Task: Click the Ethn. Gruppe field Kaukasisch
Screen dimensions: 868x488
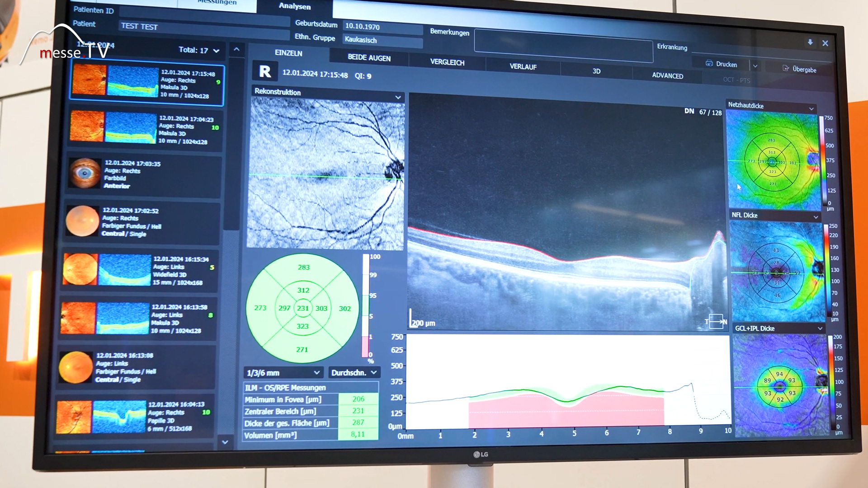Action: point(382,41)
